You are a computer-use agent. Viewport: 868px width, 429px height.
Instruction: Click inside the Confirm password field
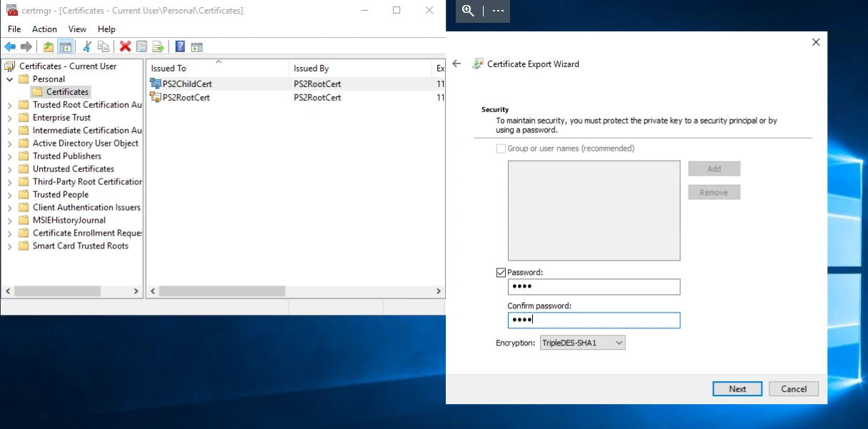pyautogui.click(x=594, y=320)
